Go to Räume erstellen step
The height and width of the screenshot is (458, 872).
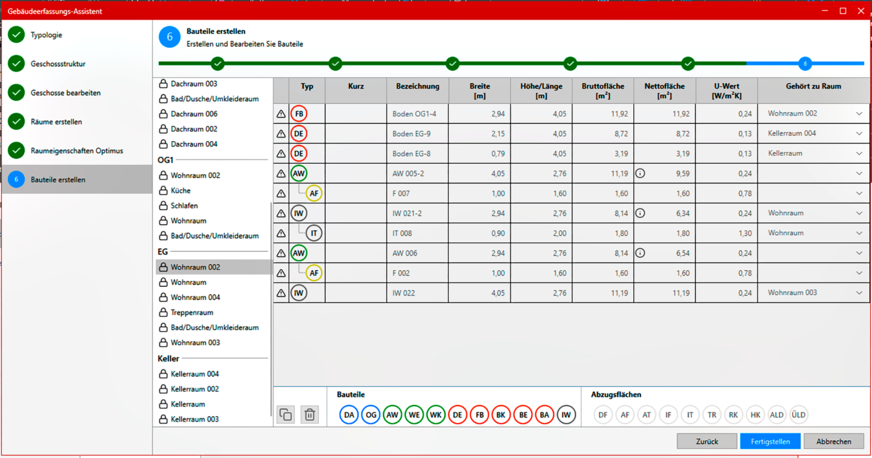pyautogui.click(x=77, y=121)
